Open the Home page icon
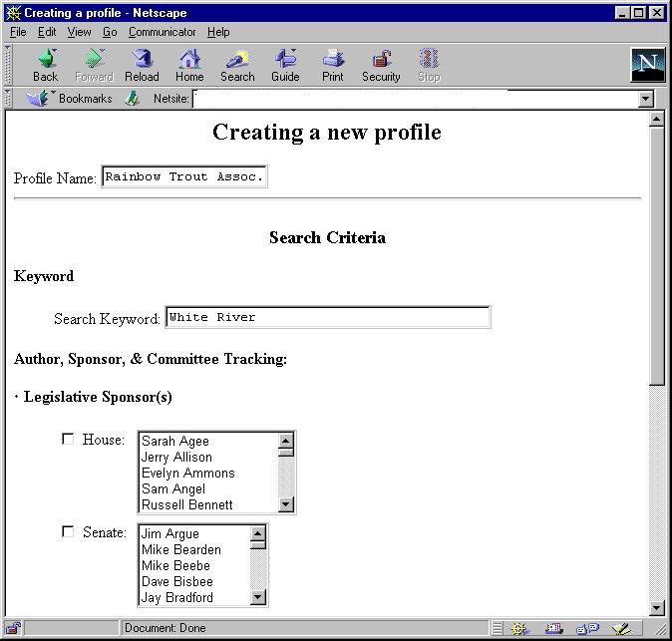 189,65
